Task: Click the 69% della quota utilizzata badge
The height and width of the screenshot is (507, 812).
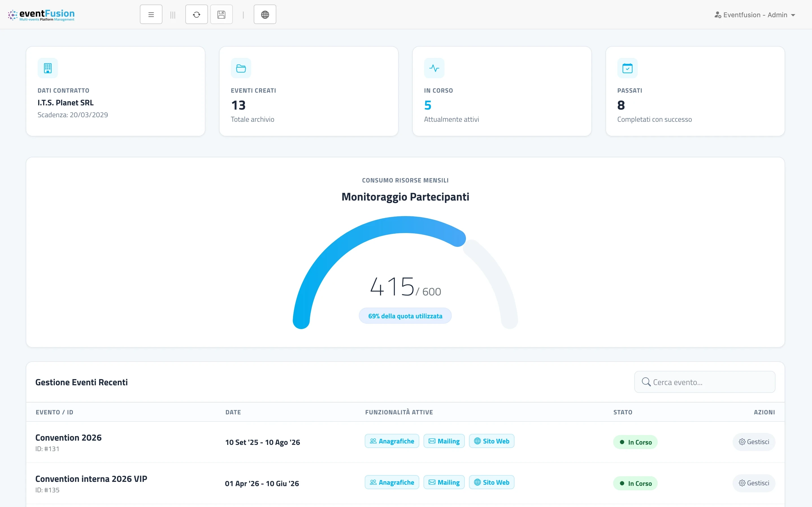Action: [x=405, y=316]
